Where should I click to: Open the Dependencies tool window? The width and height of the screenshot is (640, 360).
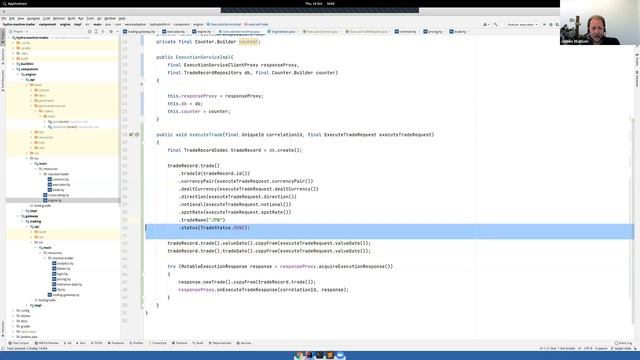click(x=220, y=343)
